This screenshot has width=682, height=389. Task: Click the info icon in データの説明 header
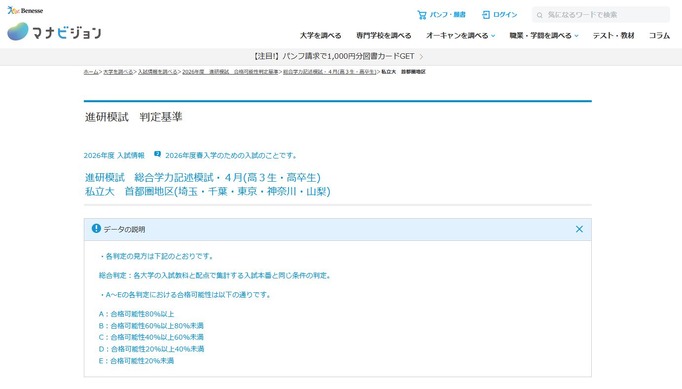[96, 228]
